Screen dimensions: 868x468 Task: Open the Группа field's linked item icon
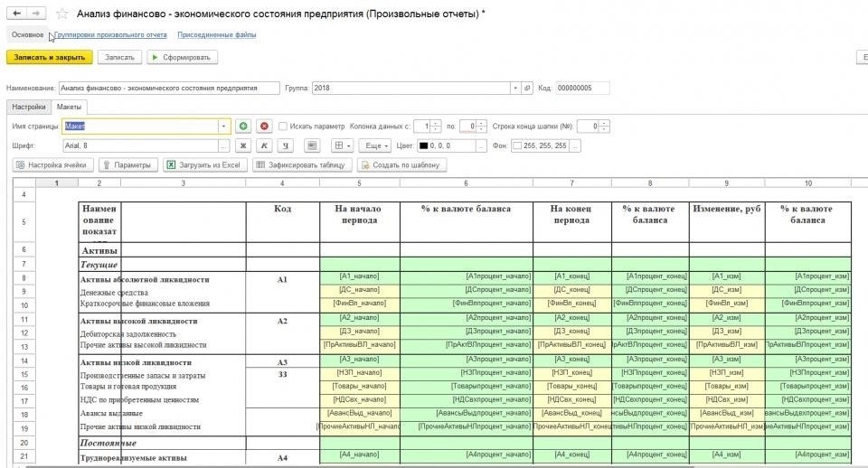527,89
